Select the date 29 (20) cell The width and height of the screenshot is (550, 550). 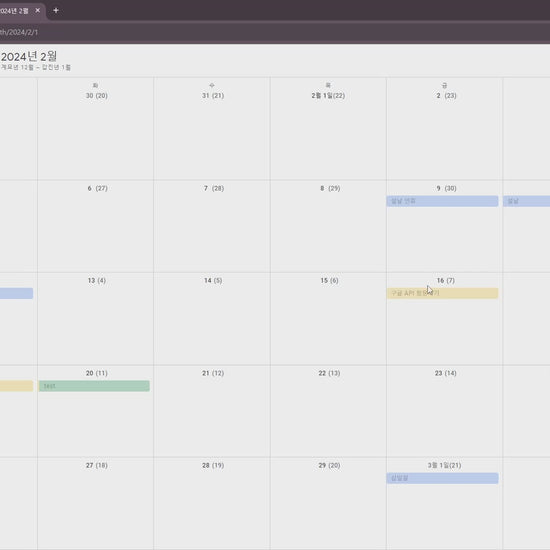(328, 503)
